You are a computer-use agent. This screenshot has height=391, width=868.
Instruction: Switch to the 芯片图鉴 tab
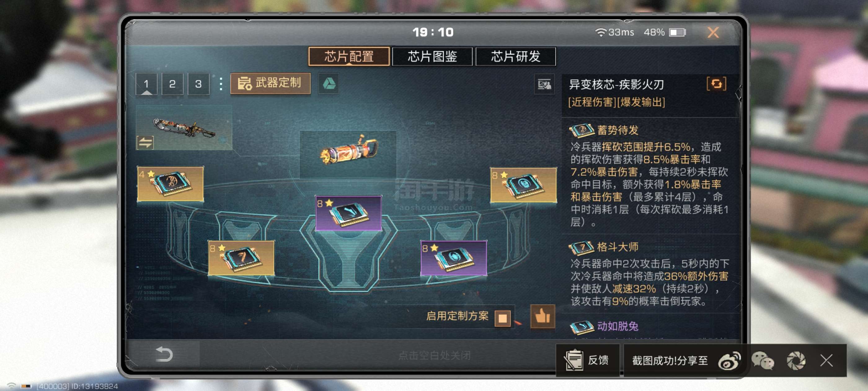[x=432, y=56]
